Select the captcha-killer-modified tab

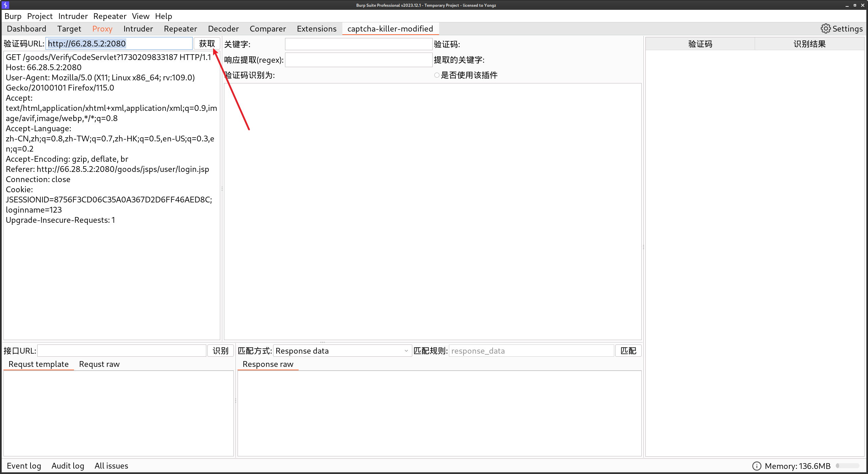pos(390,29)
